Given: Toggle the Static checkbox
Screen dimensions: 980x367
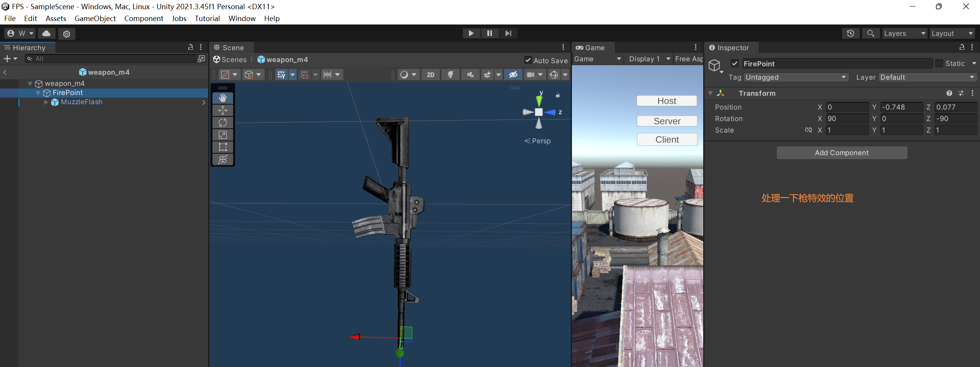Looking at the screenshot, I should tap(939, 64).
